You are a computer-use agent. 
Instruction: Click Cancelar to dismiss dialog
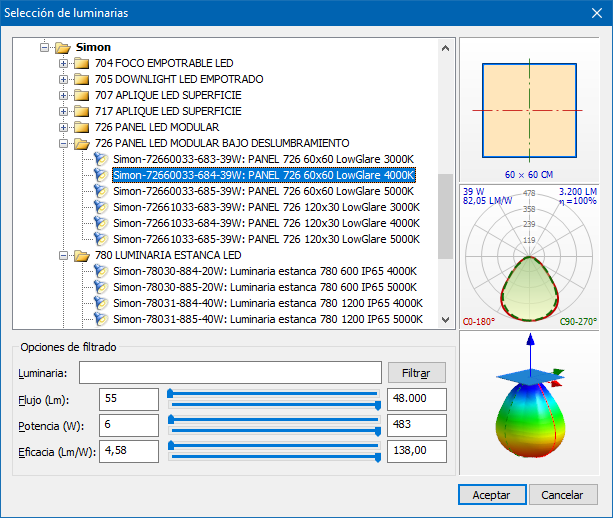563,495
